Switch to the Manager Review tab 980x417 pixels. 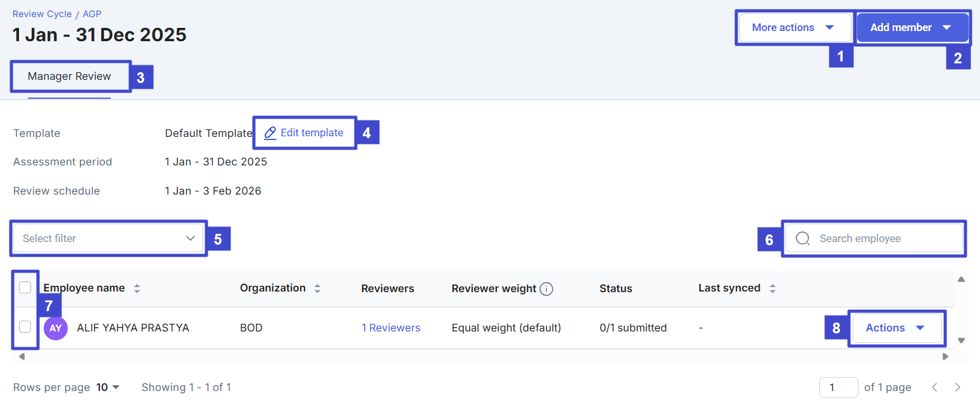(69, 77)
